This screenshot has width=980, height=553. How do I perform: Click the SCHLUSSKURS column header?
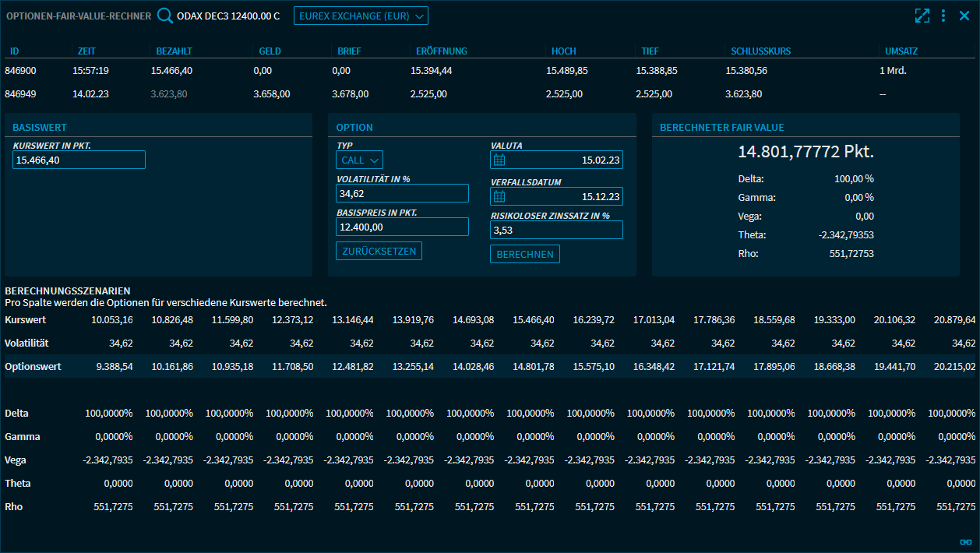click(x=760, y=51)
